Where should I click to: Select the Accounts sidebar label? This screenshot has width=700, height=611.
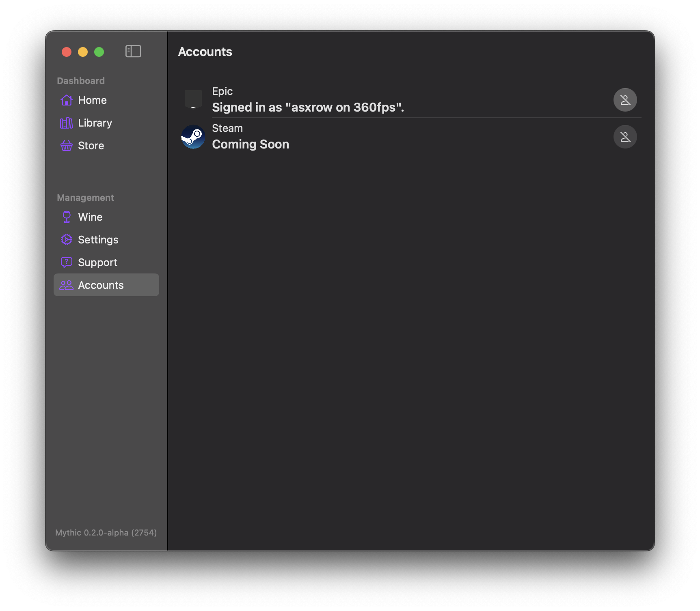coord(101,285)
